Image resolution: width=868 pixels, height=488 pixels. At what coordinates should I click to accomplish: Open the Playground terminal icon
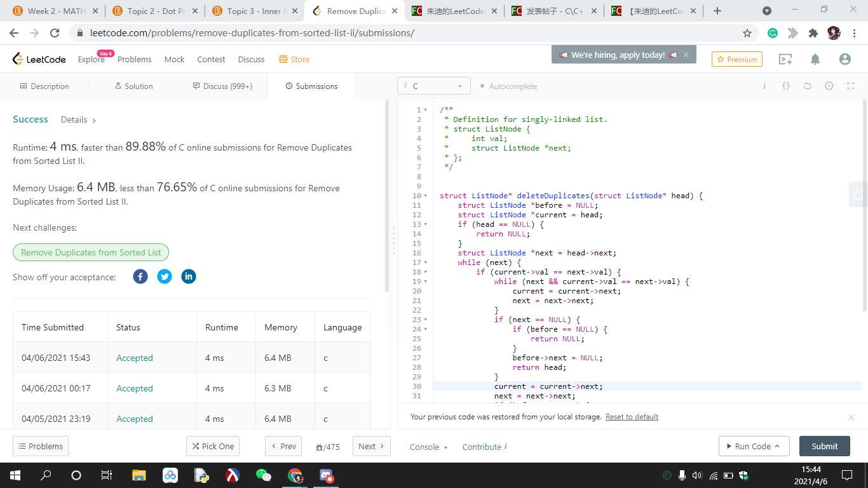[x=785, y=59]
